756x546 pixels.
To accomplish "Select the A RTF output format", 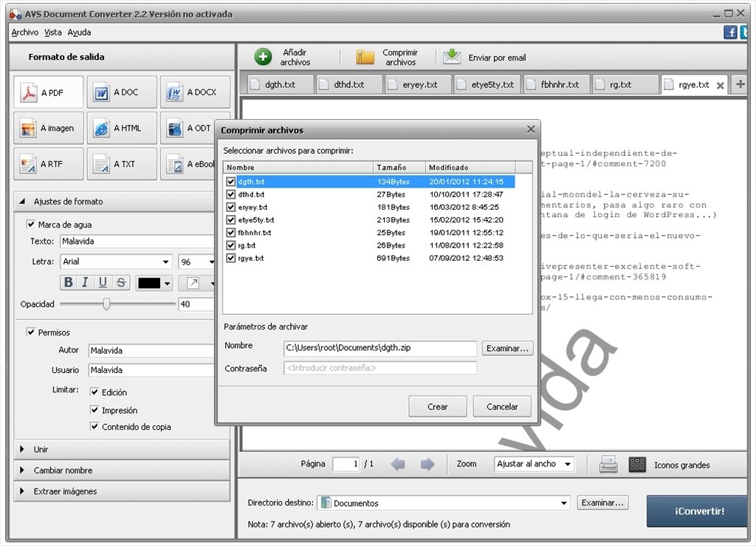I will (48, 164).
